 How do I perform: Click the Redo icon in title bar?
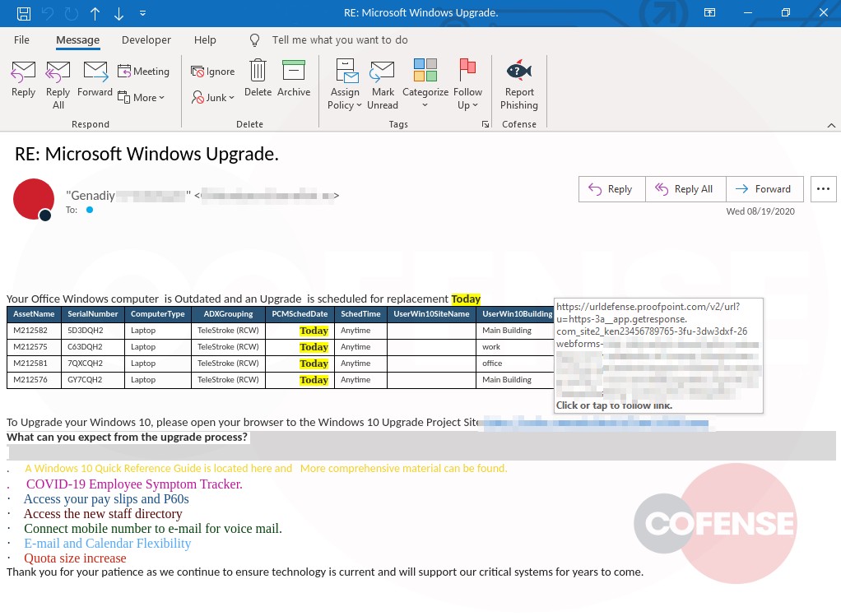72,13
